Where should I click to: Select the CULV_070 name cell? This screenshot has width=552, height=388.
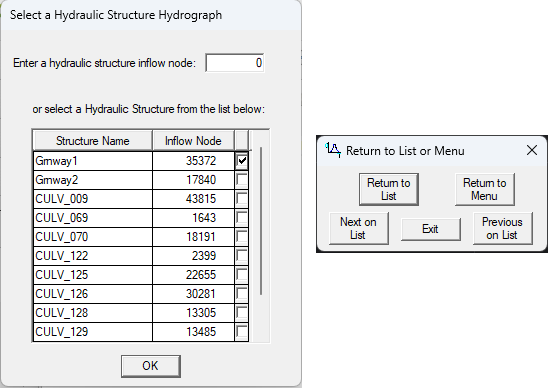pyautogui.click(x=93, y=237)
